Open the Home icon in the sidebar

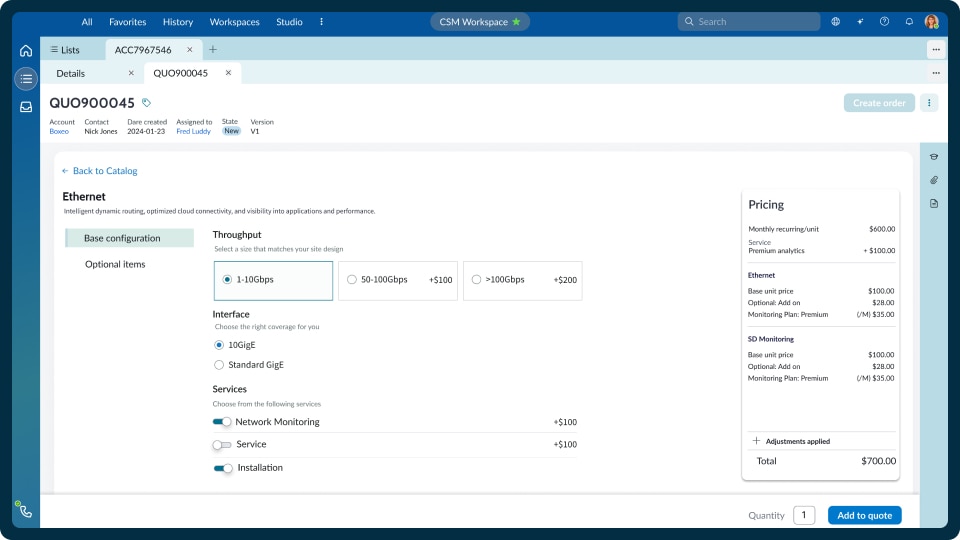(26, 51)
